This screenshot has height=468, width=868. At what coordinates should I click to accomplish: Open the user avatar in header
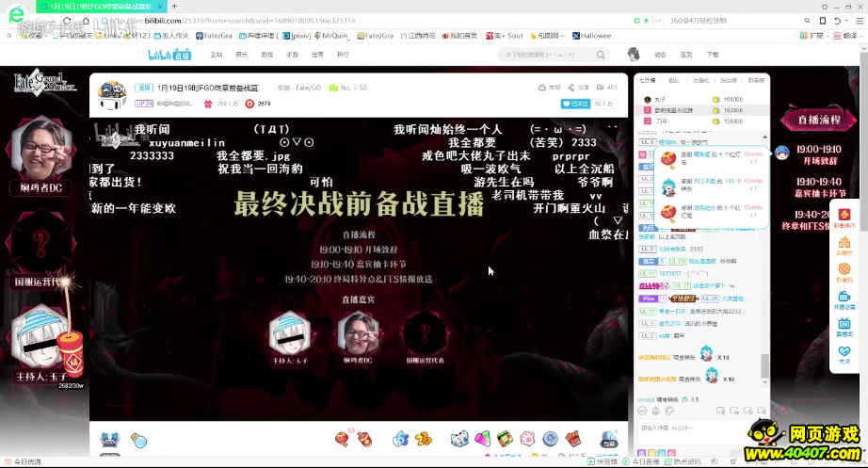click(634, 55)
